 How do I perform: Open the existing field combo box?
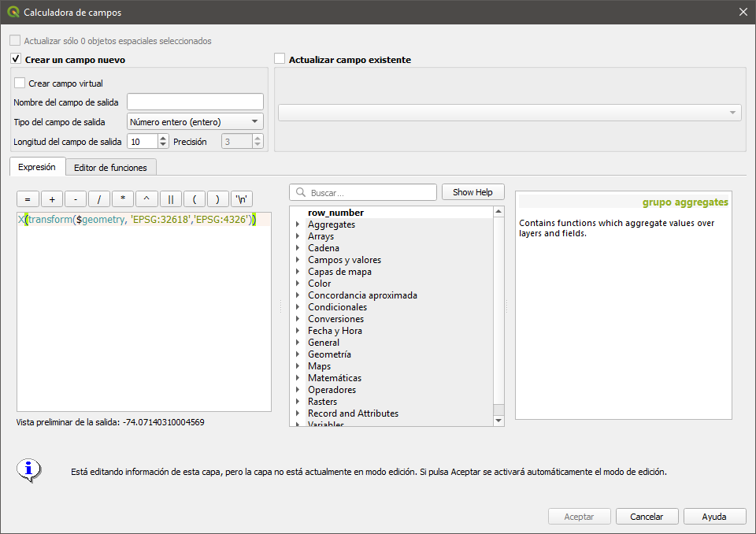(510, 113)
